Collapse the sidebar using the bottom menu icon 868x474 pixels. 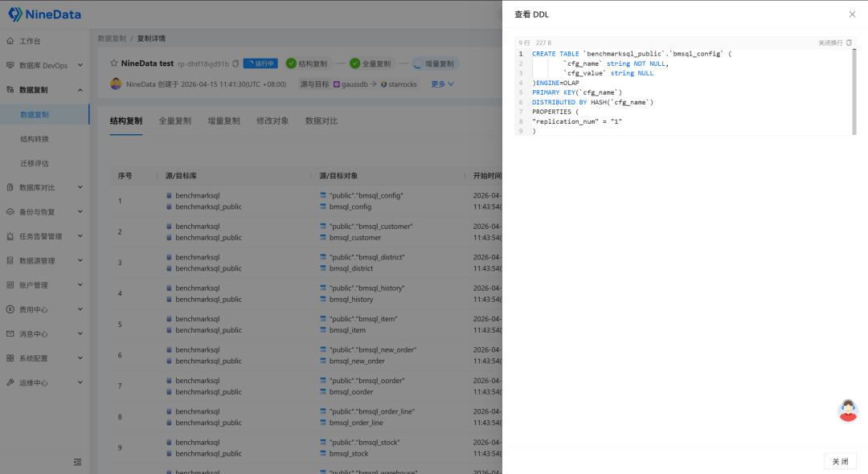coord(77,462)
